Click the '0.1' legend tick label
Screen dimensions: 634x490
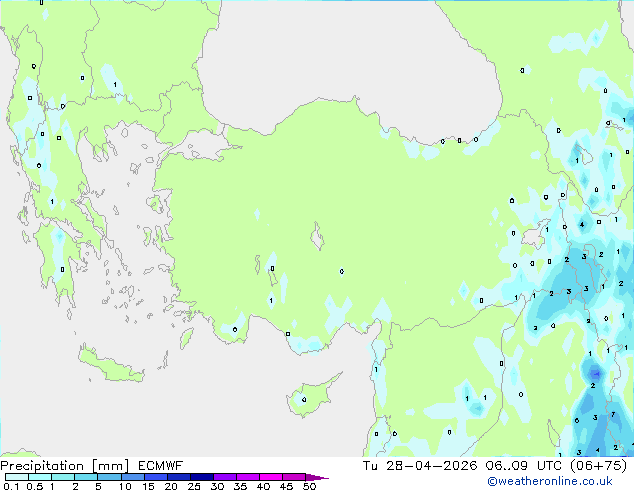coord(11,486)
